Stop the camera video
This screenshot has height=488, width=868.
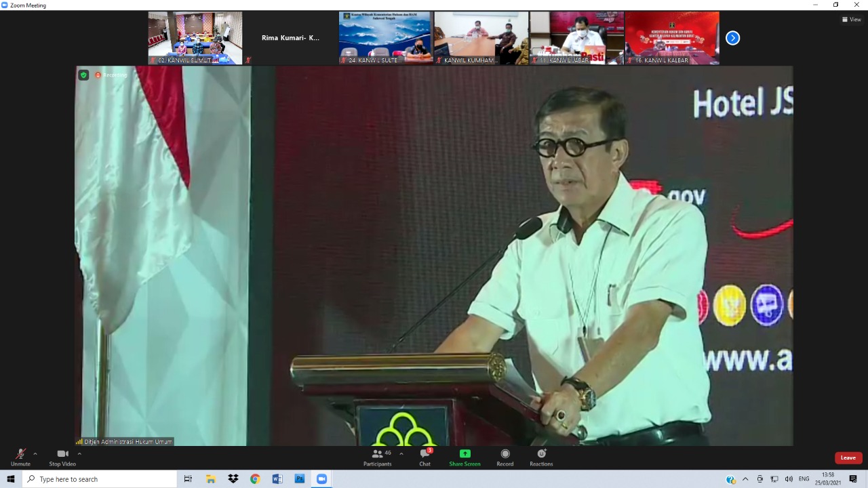click(x=62, y=455)
